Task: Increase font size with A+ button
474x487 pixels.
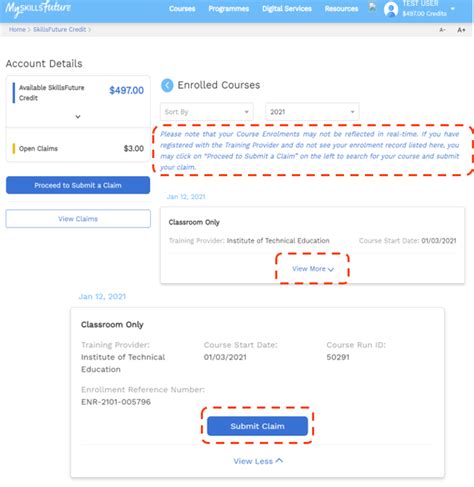Action: point(461,30)
